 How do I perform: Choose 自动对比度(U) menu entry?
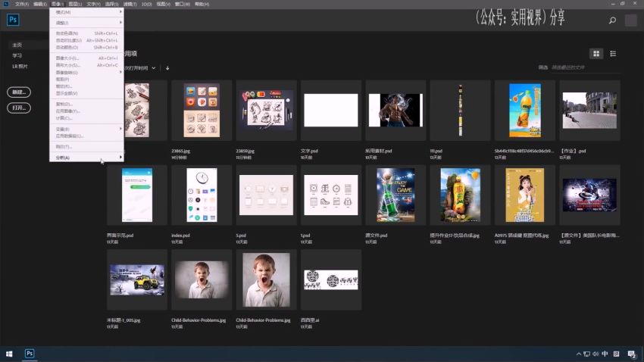[x=86, y=40]
